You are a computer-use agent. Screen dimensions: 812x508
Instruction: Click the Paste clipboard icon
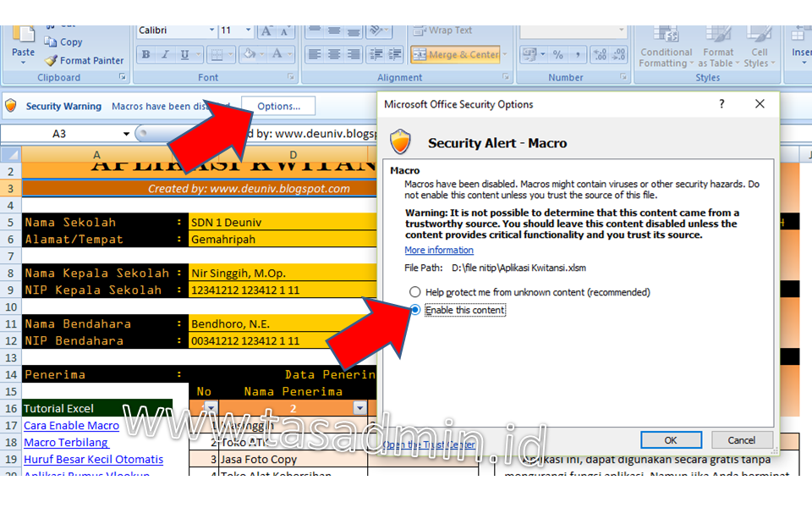point(23,36)
